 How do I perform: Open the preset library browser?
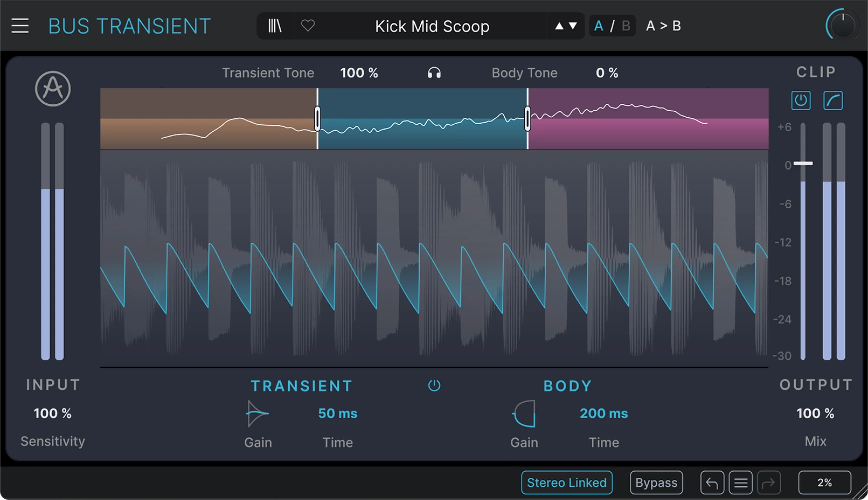tap(274, 25)
